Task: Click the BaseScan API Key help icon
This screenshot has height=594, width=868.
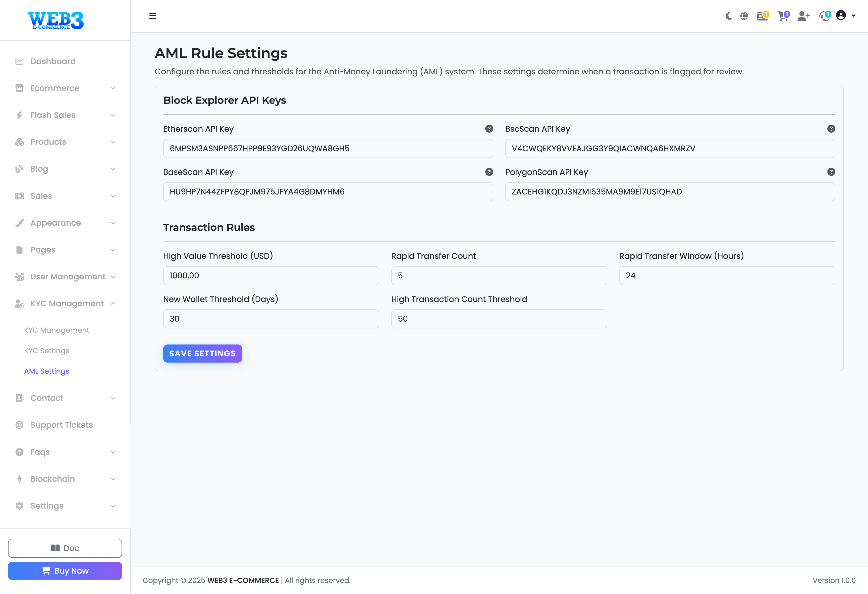Action: tap(489, 172)
